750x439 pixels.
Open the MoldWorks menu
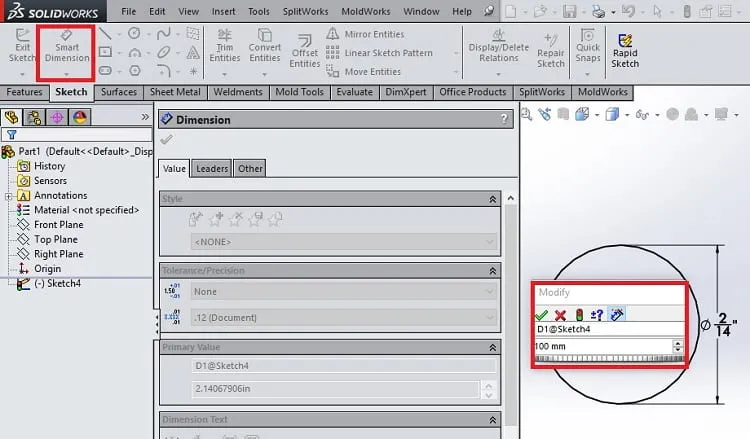tap(365, 11)
